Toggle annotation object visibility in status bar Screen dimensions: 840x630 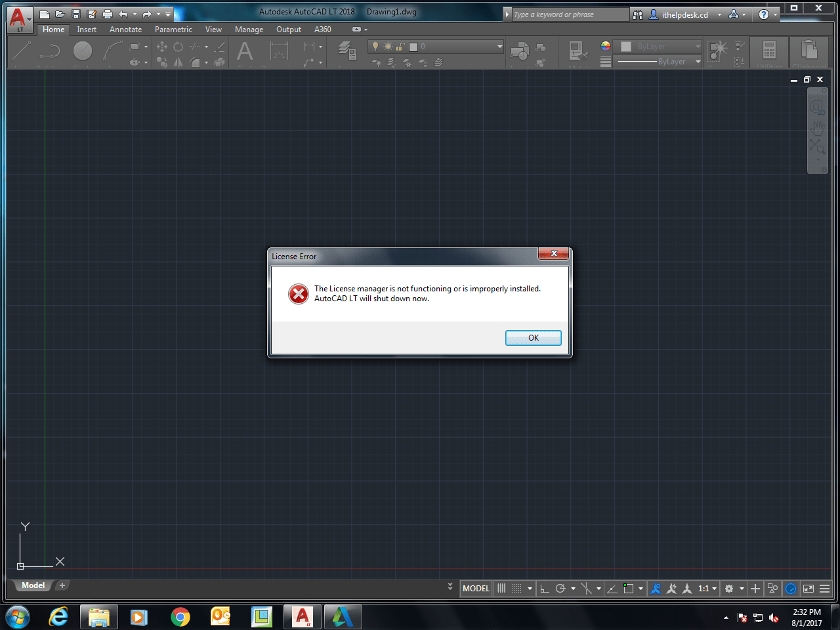(x=656, y=589)
